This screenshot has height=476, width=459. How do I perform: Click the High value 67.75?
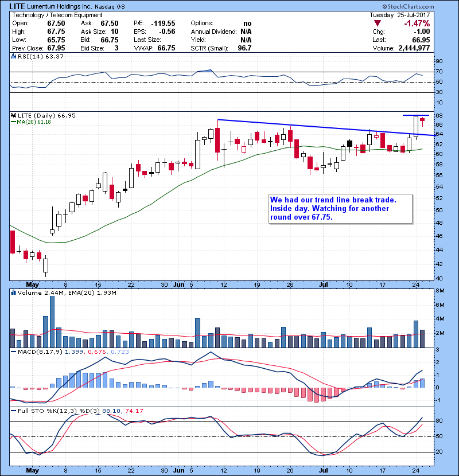(x=56, y=32)
